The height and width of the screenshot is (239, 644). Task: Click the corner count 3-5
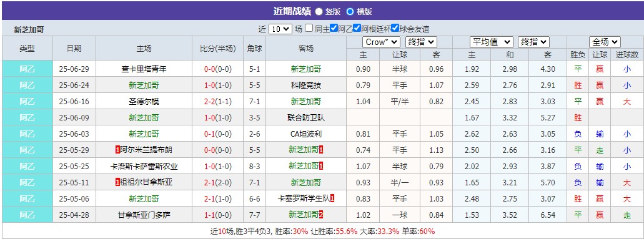click(254, 118)
